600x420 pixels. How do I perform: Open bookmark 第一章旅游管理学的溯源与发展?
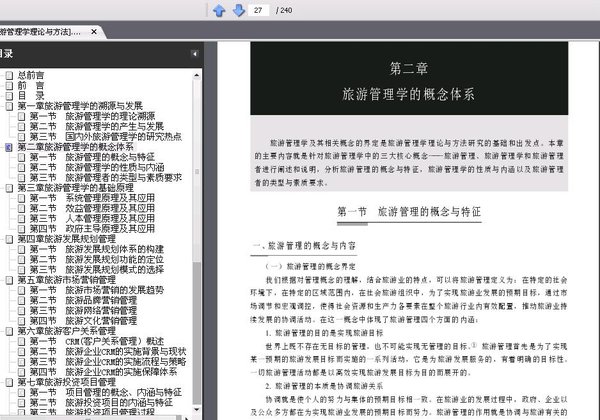coord(80,106)
